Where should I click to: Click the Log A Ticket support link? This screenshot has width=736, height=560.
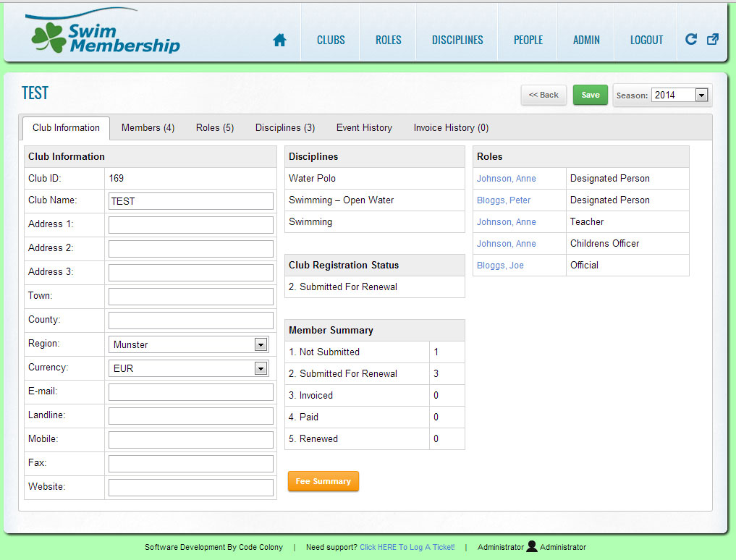(x=407, y=547)
